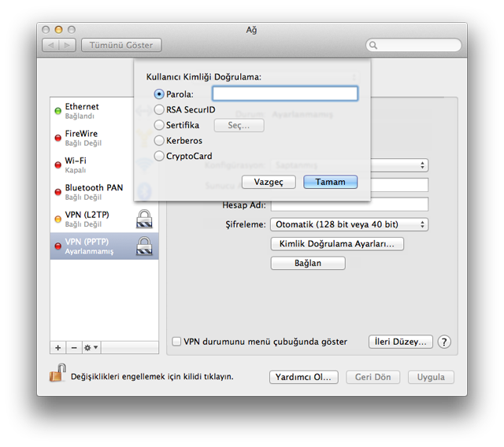Click the red Wi-Fi status indicator
The image size is (504, 447).
pyautogui.click(x=57, y=165)
